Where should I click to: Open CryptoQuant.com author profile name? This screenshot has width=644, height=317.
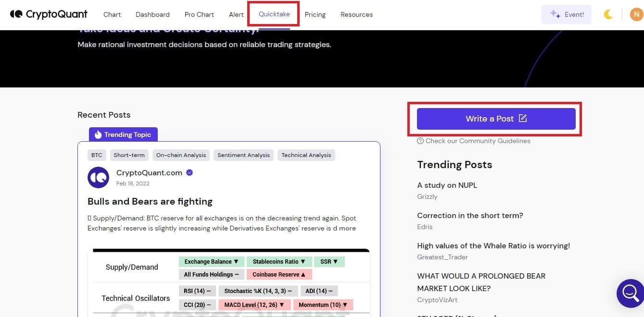(x=149, y=173)
